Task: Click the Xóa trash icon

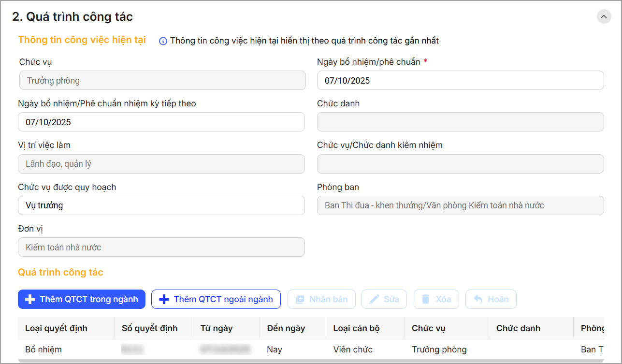Action: point(426,299)
